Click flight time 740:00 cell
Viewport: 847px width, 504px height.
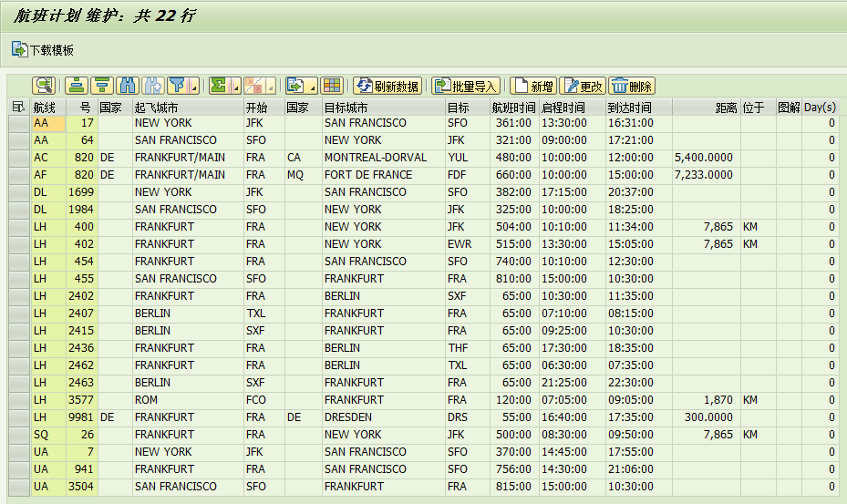click(513, 262)
